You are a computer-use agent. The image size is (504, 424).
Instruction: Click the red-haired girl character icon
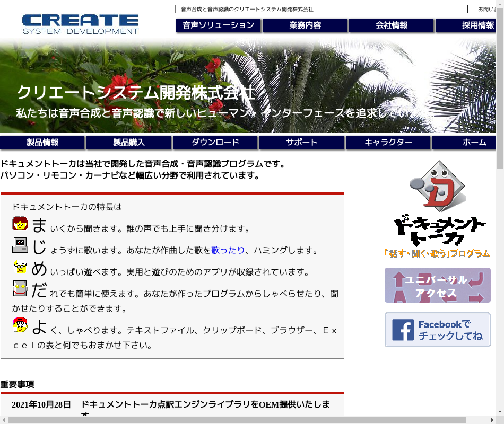pyautogui.click(x=20, y=224)
